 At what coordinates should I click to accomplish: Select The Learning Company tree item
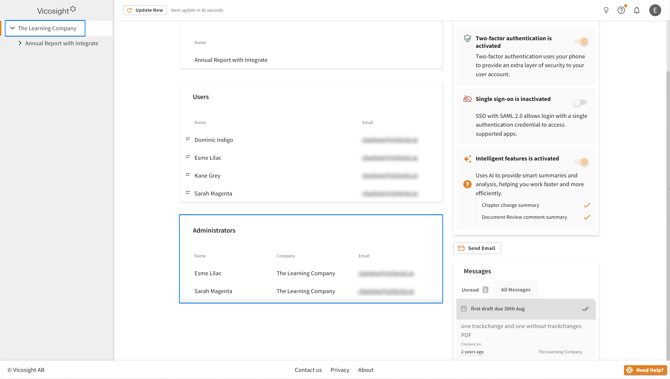click(47, 28)
